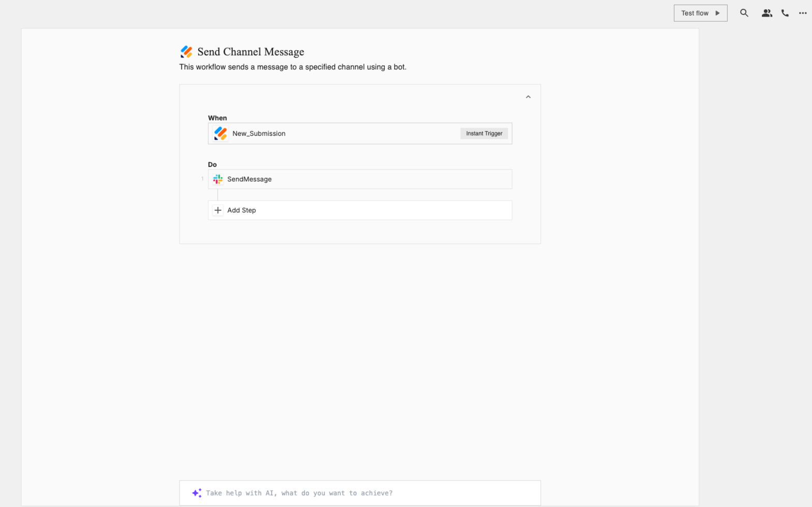Screen dimensions: 812x507
Task: Open the people/contacts icon
Action: 766,13
